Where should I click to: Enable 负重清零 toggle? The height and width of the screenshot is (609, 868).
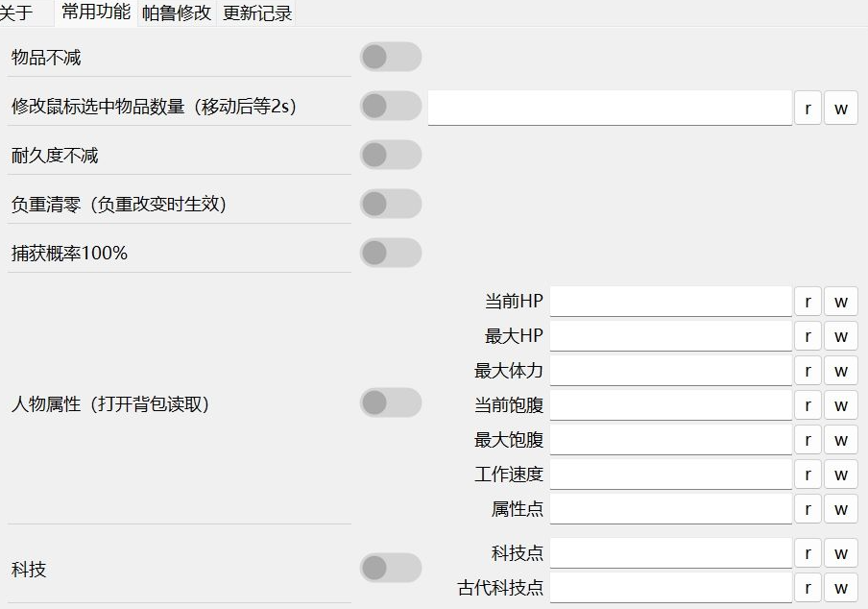[391, 205]
